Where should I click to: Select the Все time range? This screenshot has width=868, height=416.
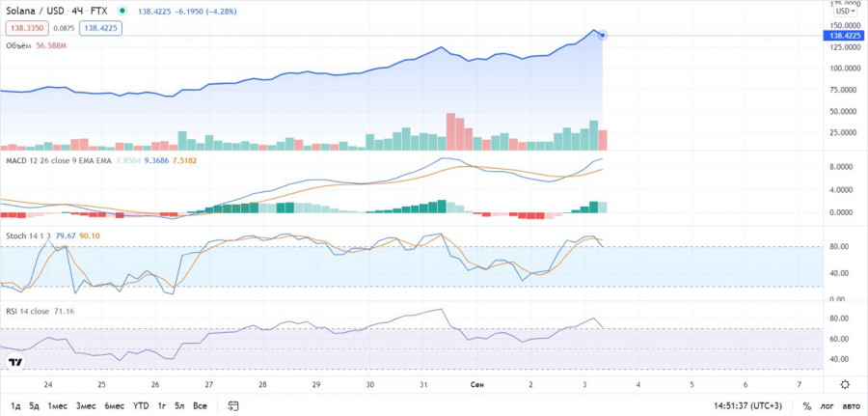pyautogui.click(x=200, y=406)
